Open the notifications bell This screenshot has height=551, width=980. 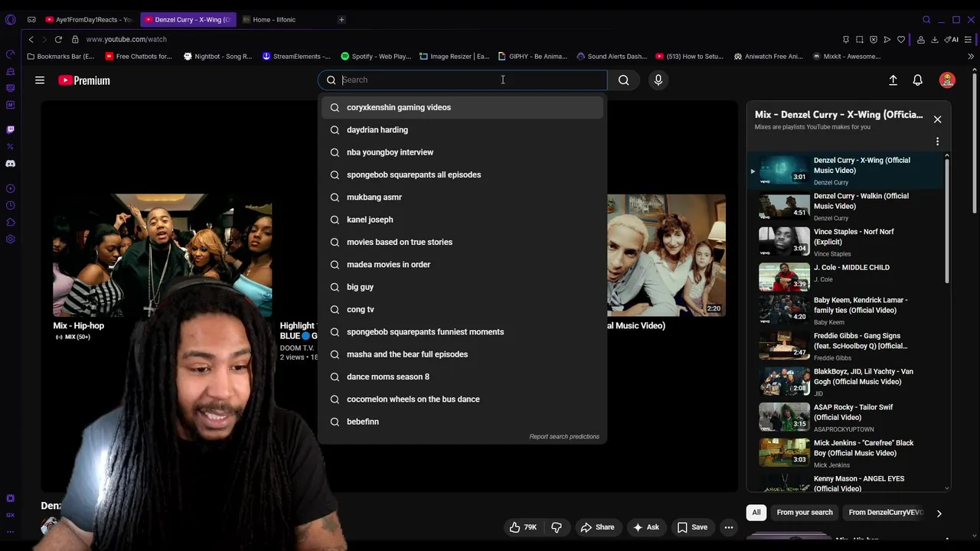pyautogui.click(x=917, y=80)
